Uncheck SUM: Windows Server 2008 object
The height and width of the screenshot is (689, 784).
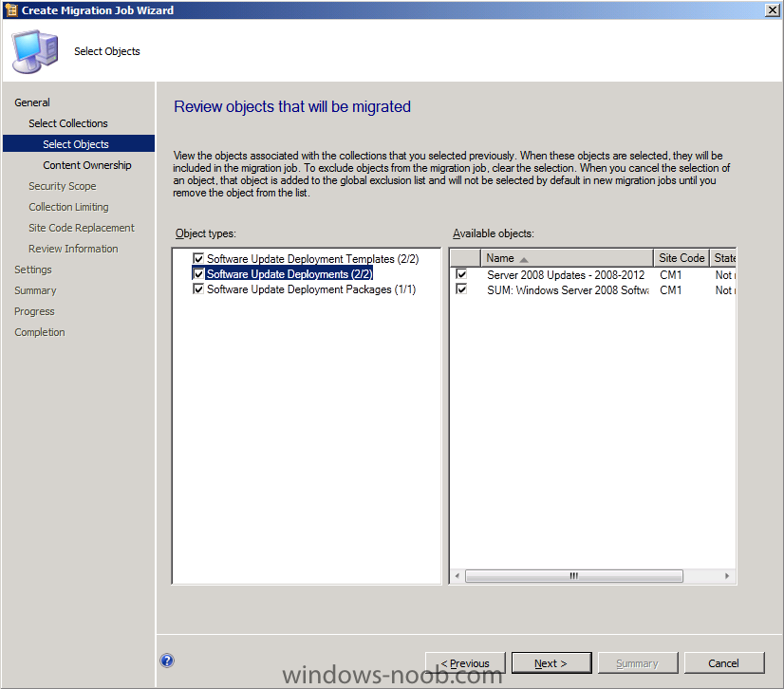click(461, 289)
